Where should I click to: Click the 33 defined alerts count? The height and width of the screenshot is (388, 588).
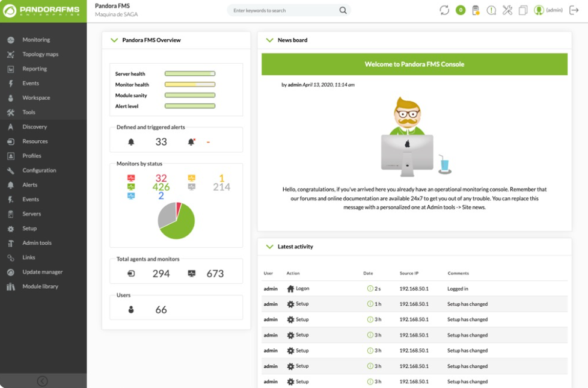[161, 142]
